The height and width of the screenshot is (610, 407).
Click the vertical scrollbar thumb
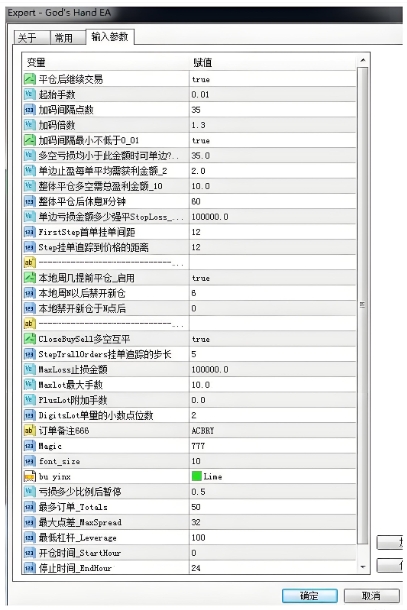tap(363, 305)
